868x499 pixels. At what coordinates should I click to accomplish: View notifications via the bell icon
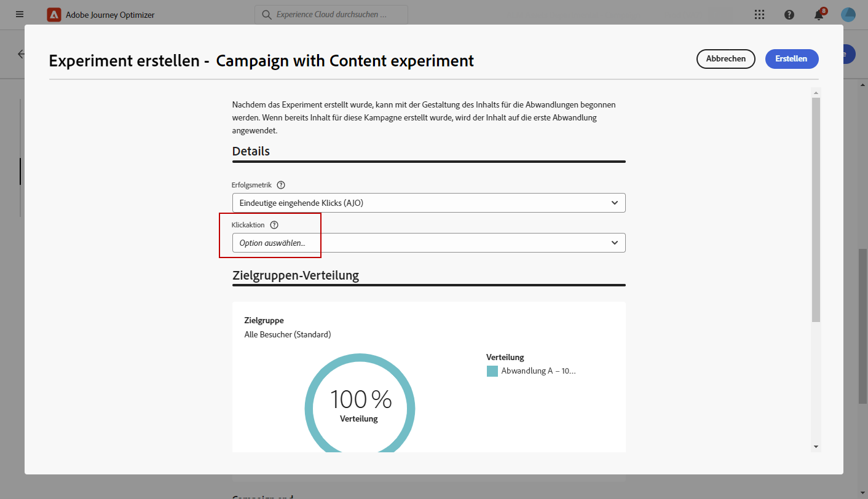coord(819,15)
